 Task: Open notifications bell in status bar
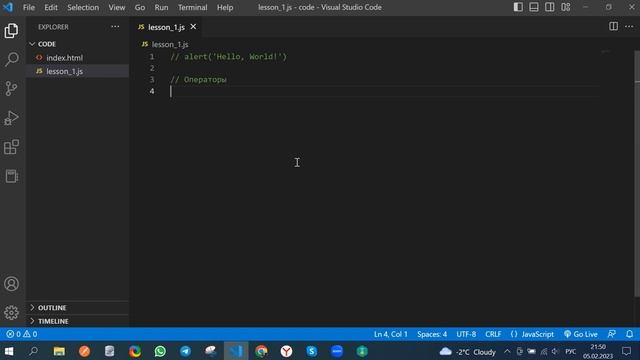(x=629, y=334)
